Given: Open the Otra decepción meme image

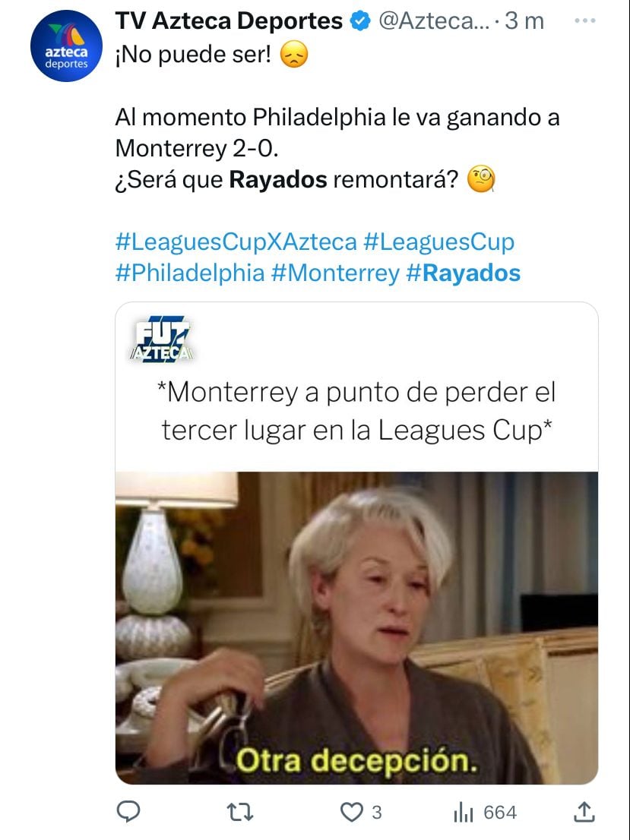Looking at the screenshot, I should [356, 628].
